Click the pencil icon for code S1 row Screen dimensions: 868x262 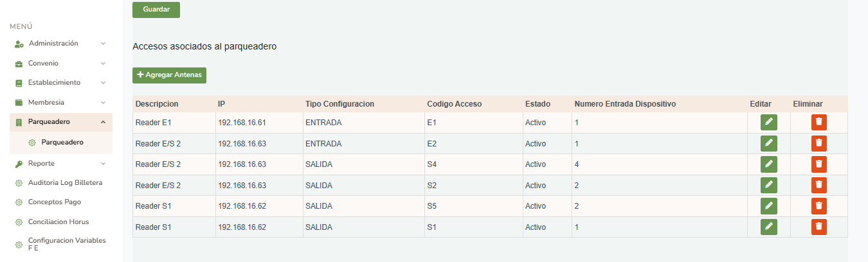(x=769, y=227)
